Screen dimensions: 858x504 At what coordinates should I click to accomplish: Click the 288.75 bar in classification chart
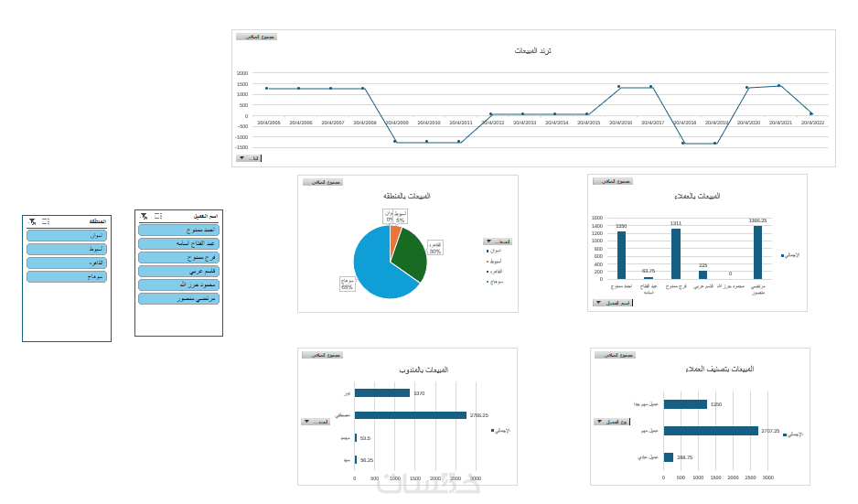(x=669, y=457)
